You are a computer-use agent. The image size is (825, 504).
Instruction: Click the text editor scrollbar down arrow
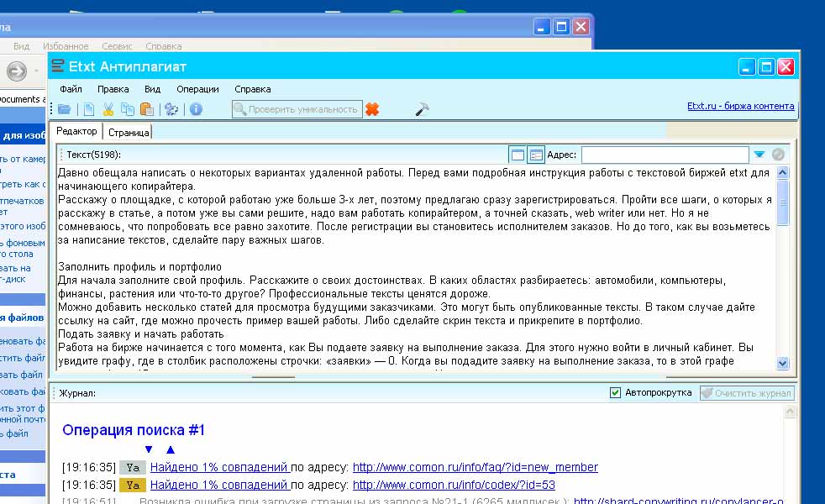pyautogui.click(x=782, y=363)
